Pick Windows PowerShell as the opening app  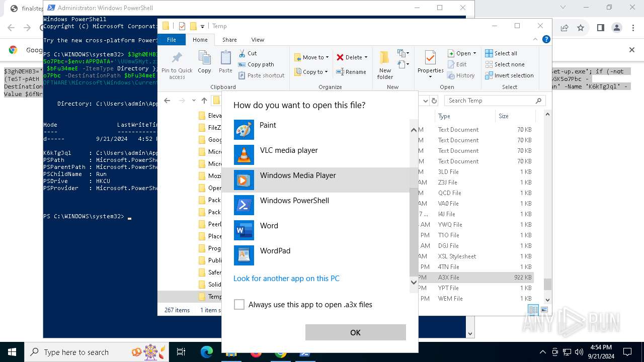click(x=316, y=205)
